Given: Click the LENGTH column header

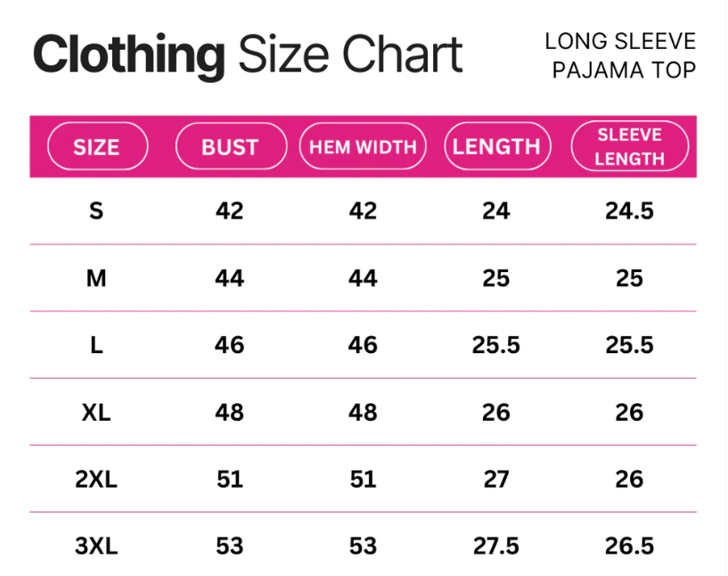Looking at the screenshot, I should tap(496, 147).
